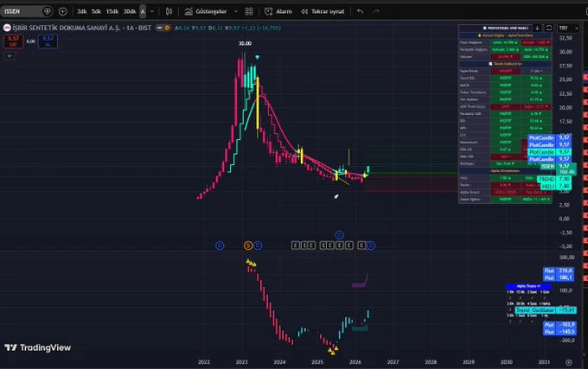Toggle the D status pill beside the title
The image size is (588, 369).
click(x=163, y=28)
